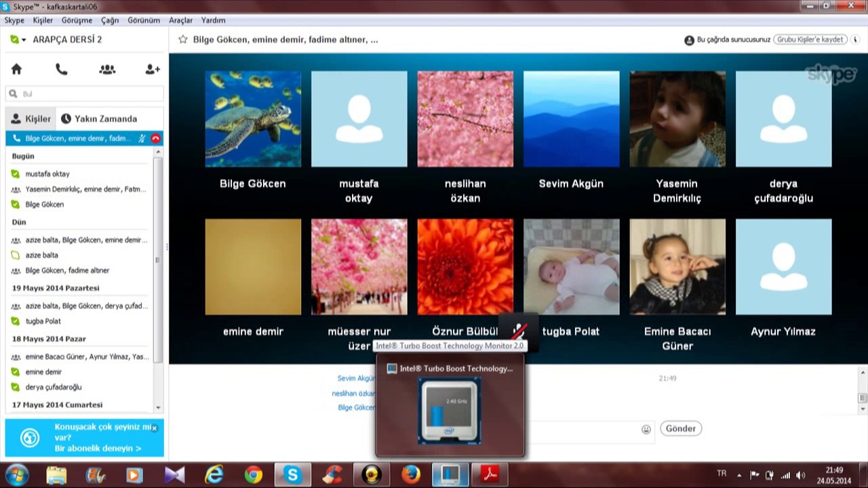Click the TR language indicator in the taskbar
Screen dimensions: 868x488
(722, 474)
